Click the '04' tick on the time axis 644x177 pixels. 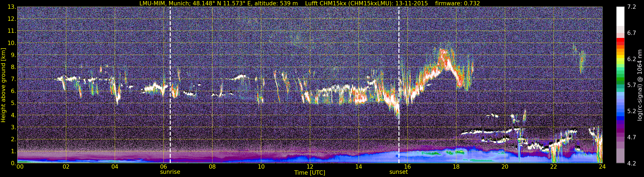click(x=115, y=167)
